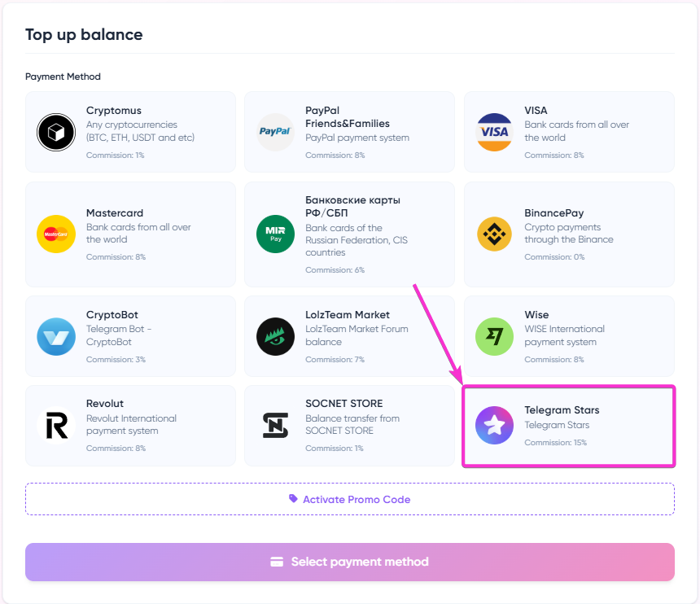Choose SOCNET STORE balance transfer

pos(349,426)
